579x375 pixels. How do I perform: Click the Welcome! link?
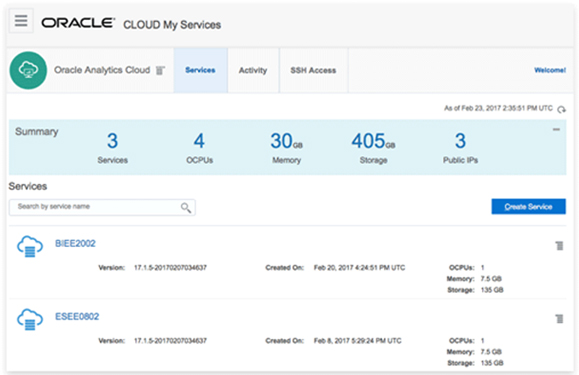tap(550, 70)
